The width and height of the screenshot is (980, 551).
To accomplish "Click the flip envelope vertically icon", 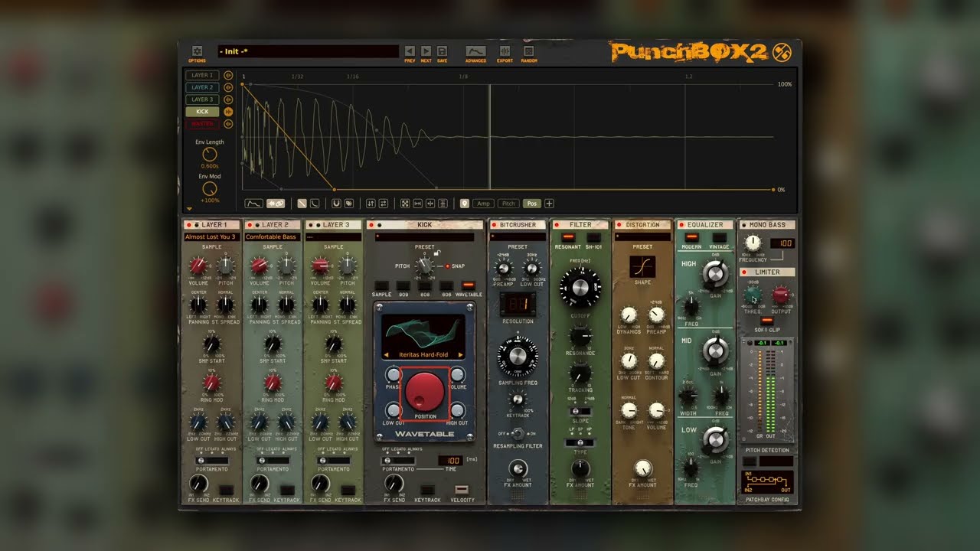I will pyautogui.click(x=371, y=204).
